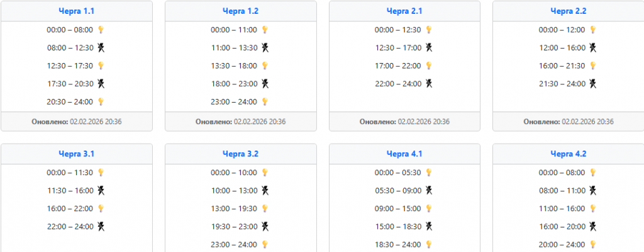Select the Черга 2.2 queue title
644x252 pixels.
[x=568, y=11]
